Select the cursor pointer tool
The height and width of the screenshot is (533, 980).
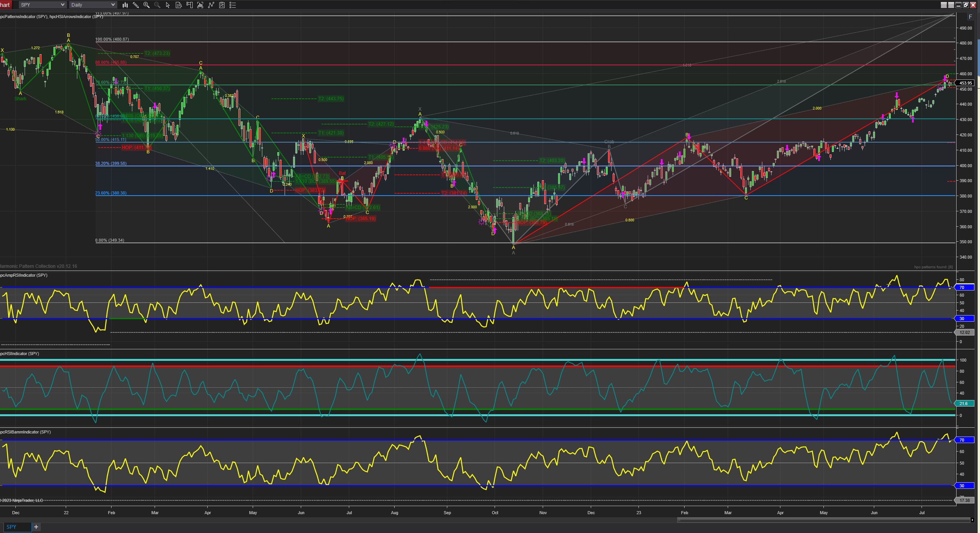point(168,5)
